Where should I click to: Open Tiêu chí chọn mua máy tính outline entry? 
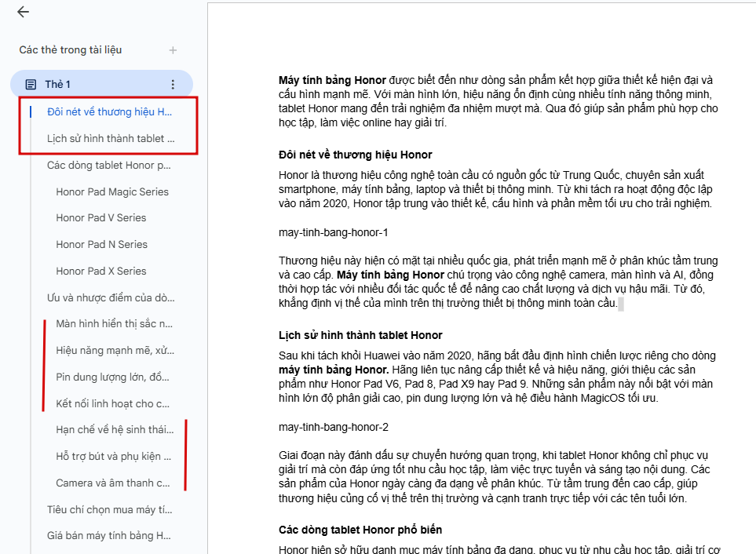[109, 510]
